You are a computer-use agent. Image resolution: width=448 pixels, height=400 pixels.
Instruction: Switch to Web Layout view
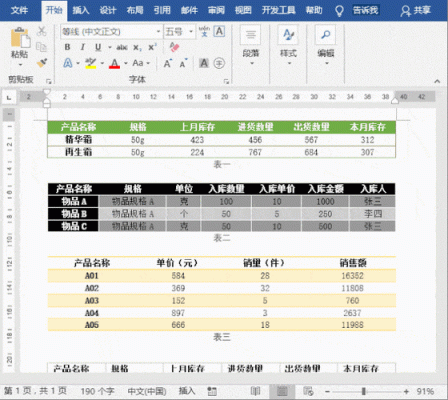pyautogui.click(x=308, y=391)
